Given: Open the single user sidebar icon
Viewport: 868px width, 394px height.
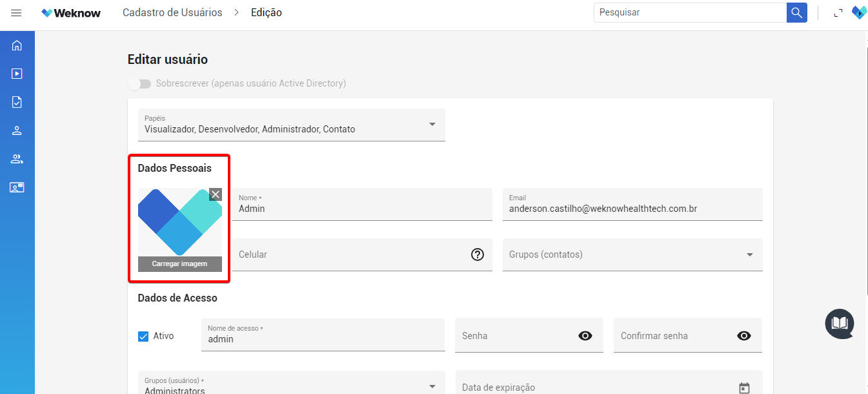Looking at the screenshot, I should 17,130.
